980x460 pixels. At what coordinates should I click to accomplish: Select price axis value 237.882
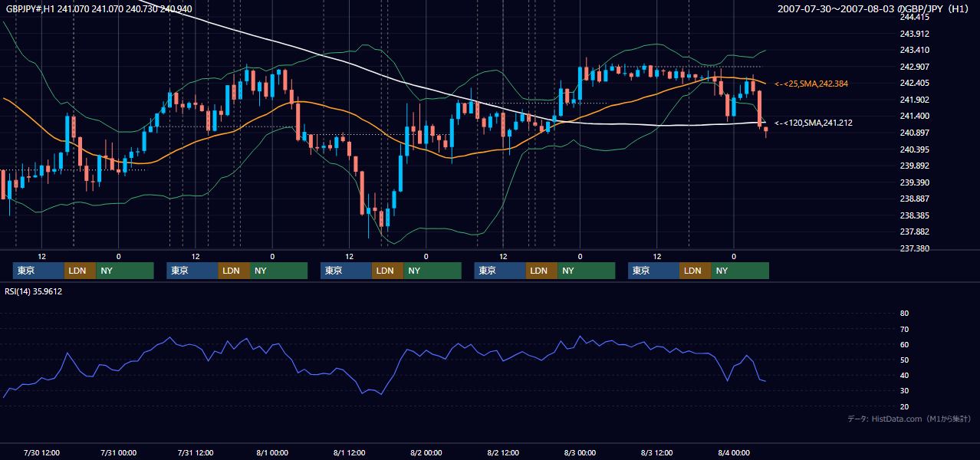914,232
